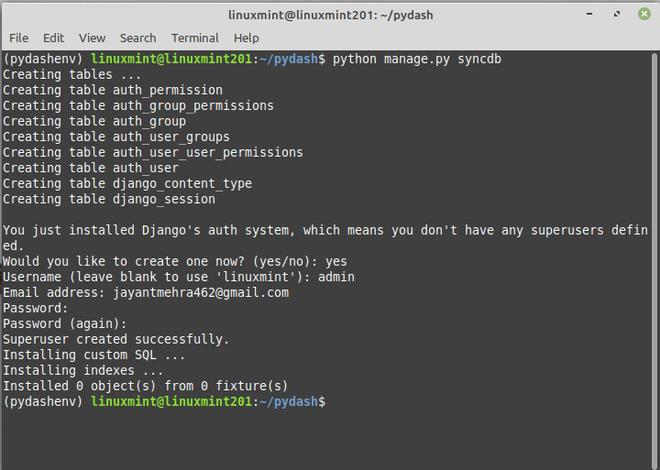Viewport: 660px width, 470px height.
Task: Open the View menu
Action: [x=92, y=38]
